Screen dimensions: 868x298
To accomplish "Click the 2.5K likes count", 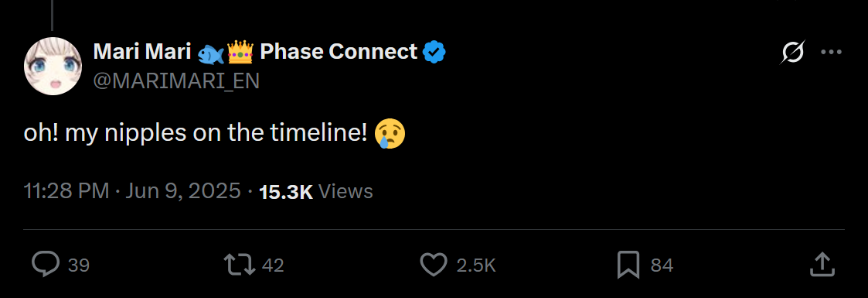I will point(476,265).
